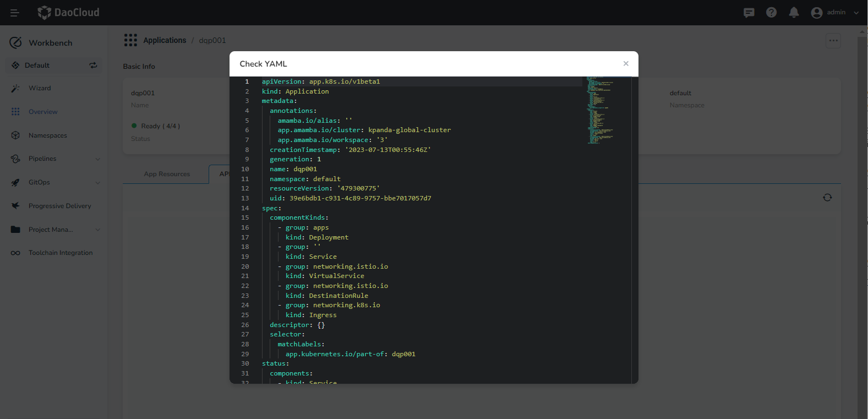Click the 'kind: VirtualService' YAML line

tap(325, 276)
